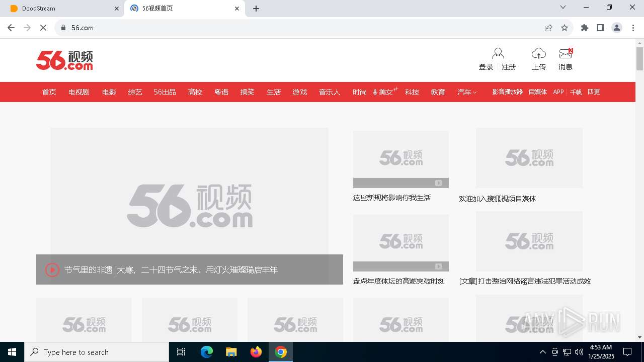Open a new browser tab
The height and width of the screenshot is (362, 644).
(x=256, y=9)
